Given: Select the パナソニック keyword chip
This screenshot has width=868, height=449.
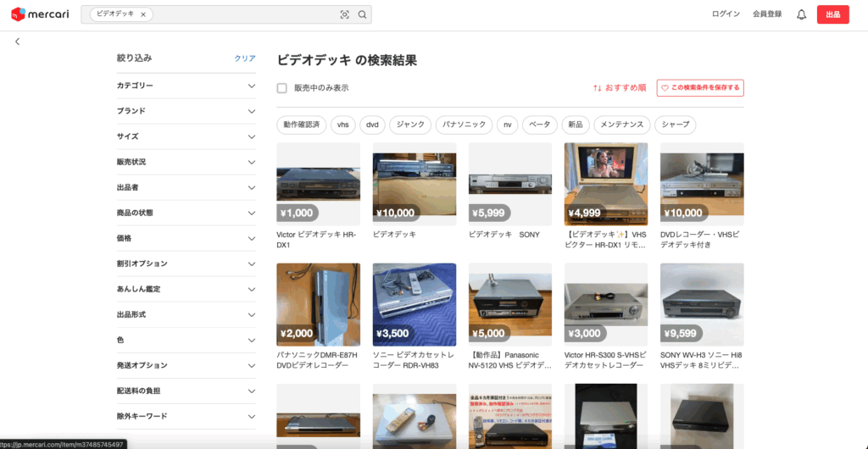Looking at the screenshot, I should coord(464,125).
